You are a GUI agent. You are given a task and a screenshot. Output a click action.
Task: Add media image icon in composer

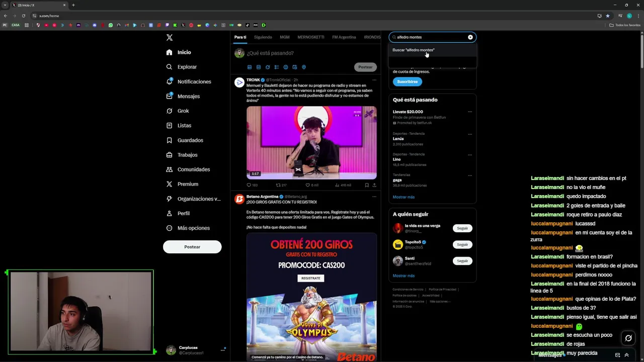pos(250,67)
